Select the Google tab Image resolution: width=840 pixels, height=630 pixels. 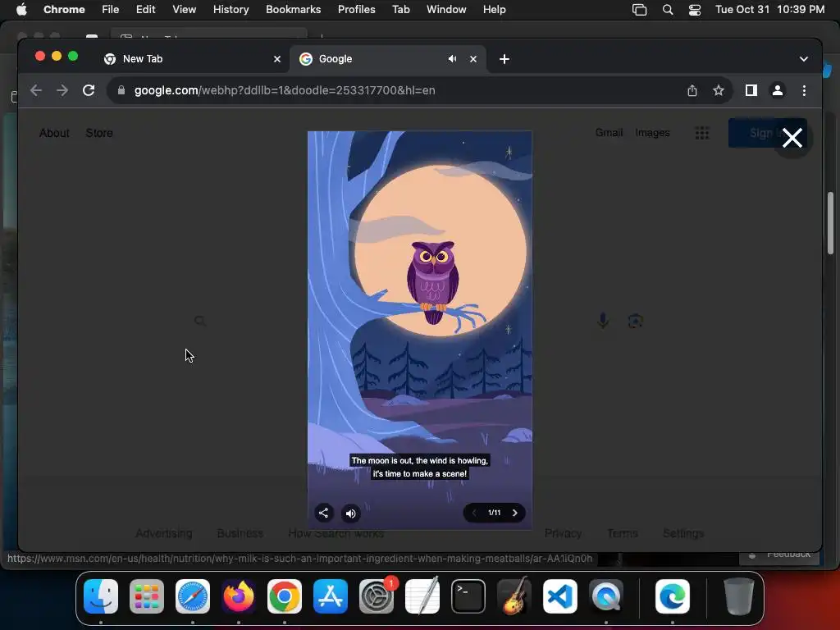[x=388, y=59]
